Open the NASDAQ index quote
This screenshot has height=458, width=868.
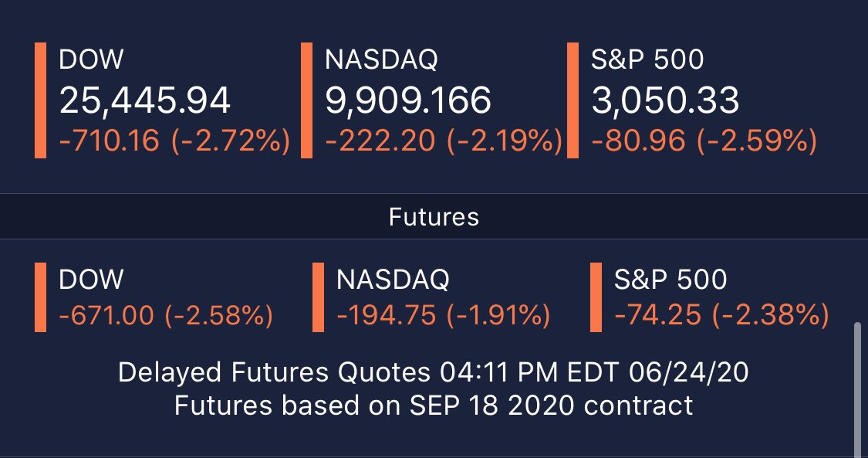tap(381, 60)
